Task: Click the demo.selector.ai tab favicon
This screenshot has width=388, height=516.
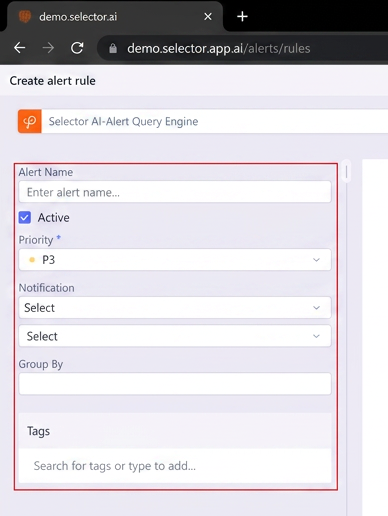Action: pos(25,16)
